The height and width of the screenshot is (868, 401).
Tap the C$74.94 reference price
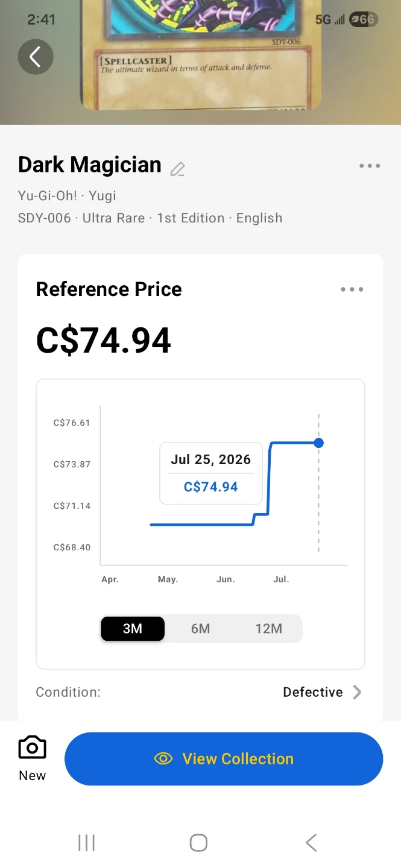pyautogui.click(x=104, y=341)
